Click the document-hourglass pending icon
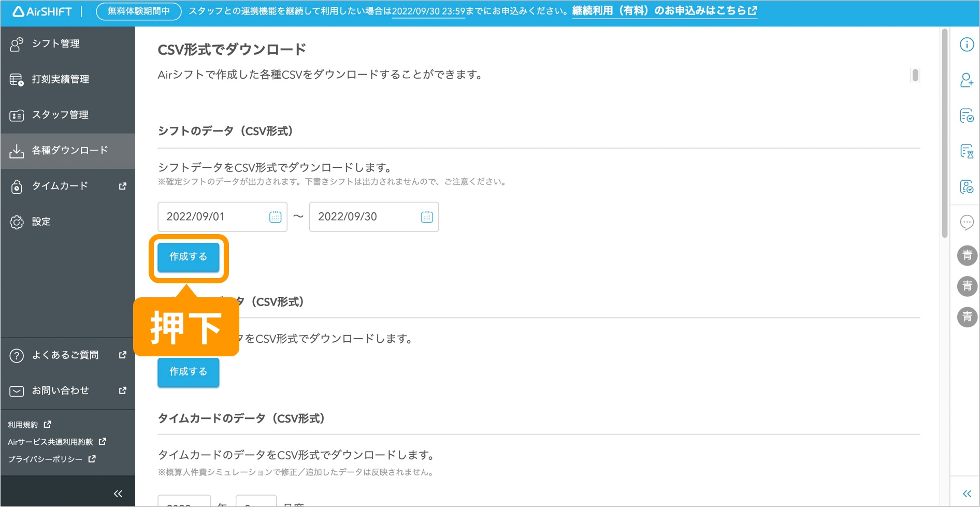 coord(967,152)
